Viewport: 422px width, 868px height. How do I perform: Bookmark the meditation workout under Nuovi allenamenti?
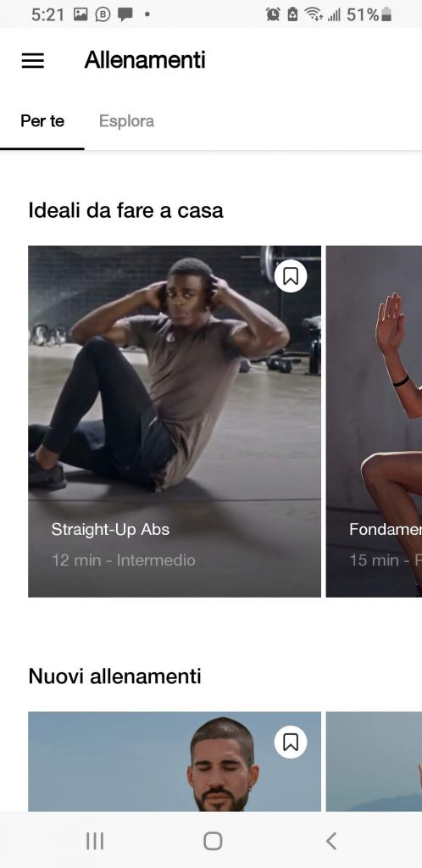[x=291, y=742]
